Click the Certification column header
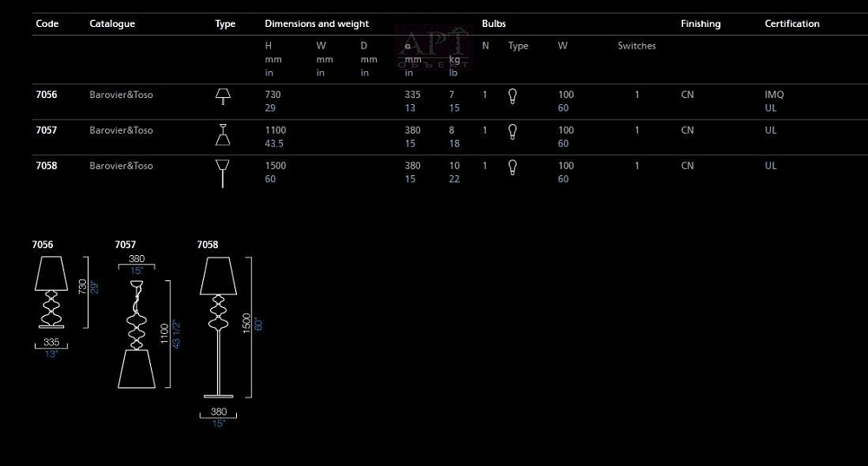This screenshot has height=466, width=868. point(792,24)
